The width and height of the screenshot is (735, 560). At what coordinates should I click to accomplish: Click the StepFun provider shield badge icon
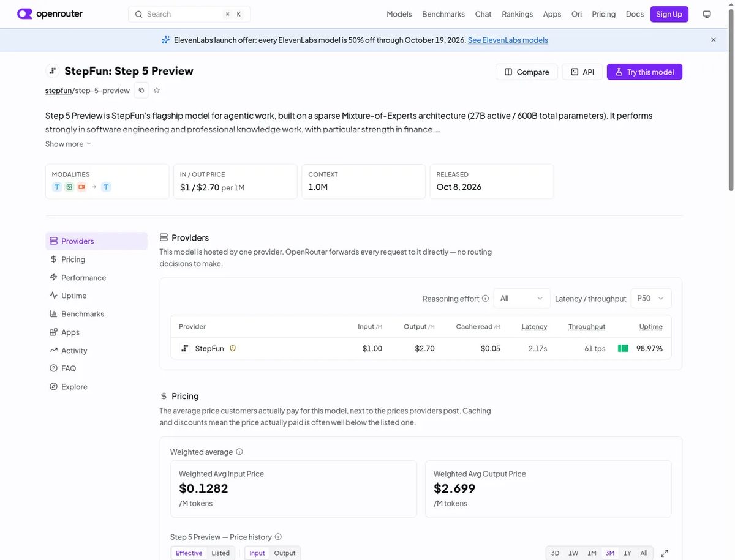coord(233,348)
